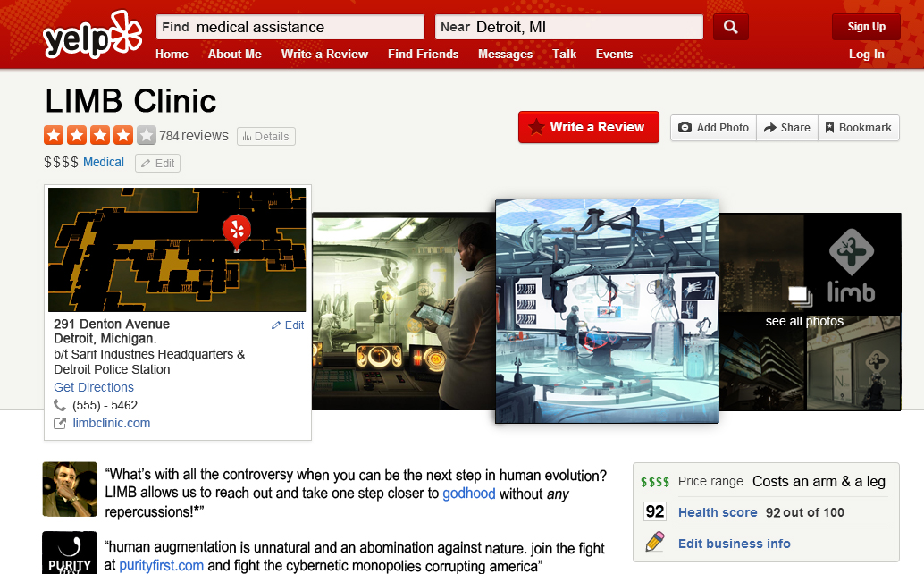Click the red map pin marker
This screenshot has height=574, width=924.
point(237,232)
